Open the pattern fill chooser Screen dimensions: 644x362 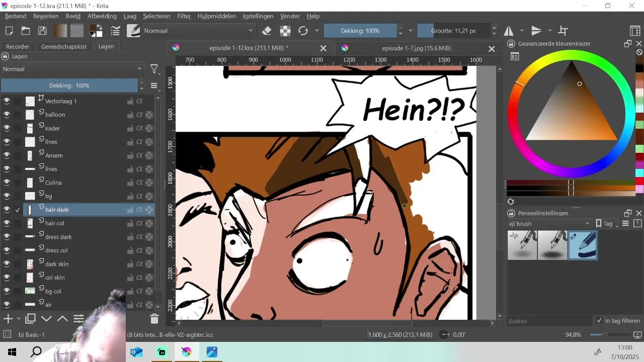coord(77,31)
